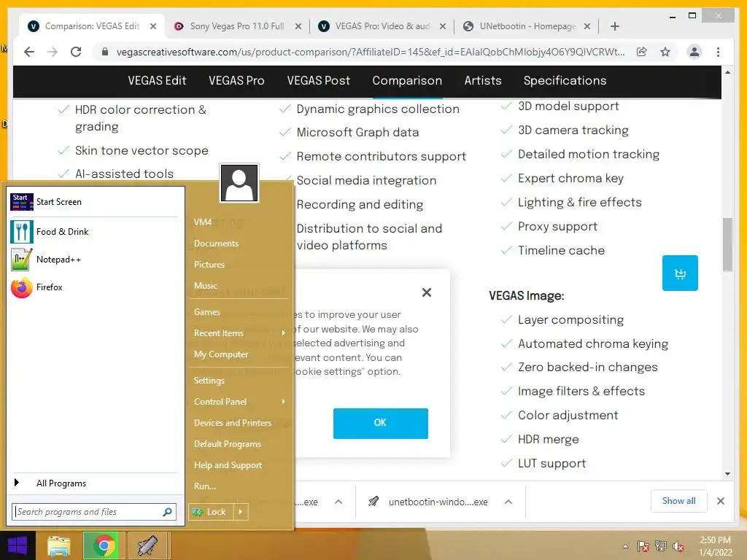
Task: Open options arrow for first .exe download
Action: pos(338,502)
